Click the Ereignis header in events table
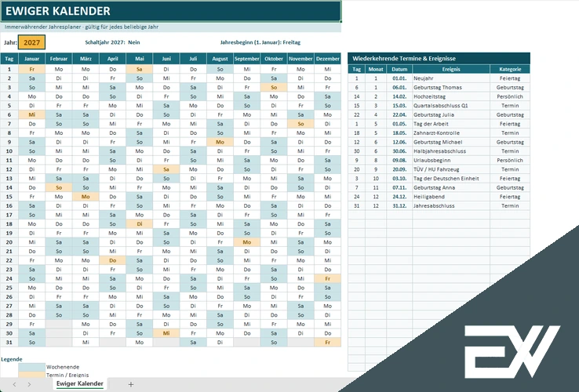Image resolution: width=579 pixels, height=392 pixels. coord(451,69)
